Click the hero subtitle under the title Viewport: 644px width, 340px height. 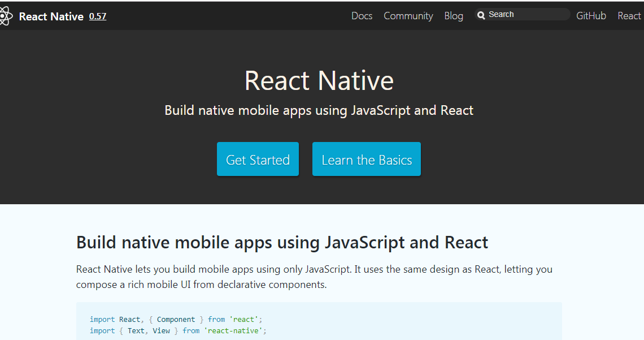tap(319, 110)
